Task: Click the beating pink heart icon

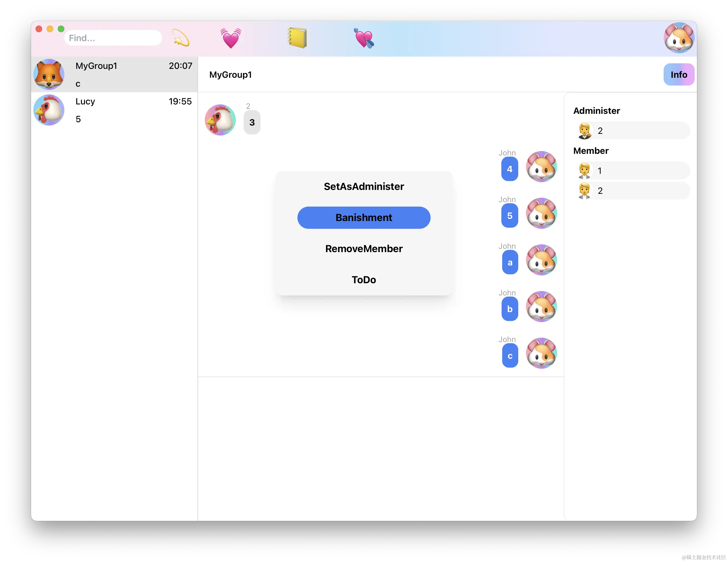Action: coord(230,38)
